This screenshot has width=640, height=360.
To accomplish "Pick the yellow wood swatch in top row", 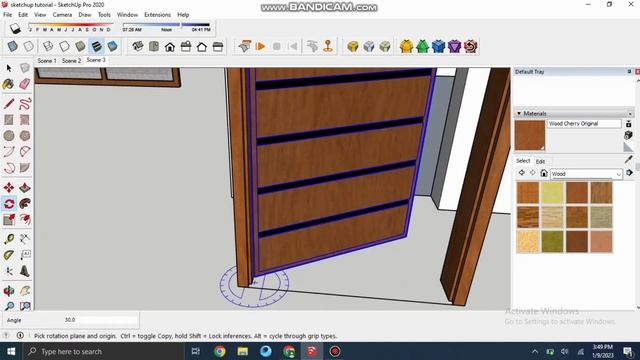I will pyautogui.click(x=552, y=193).
